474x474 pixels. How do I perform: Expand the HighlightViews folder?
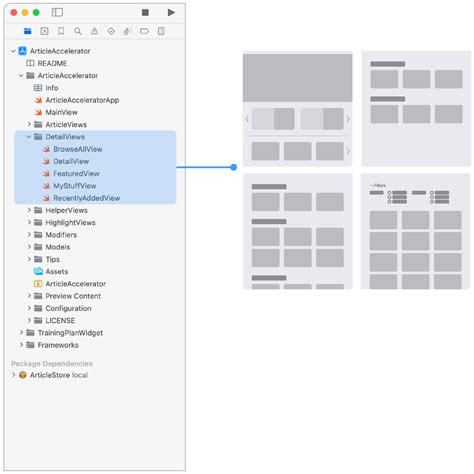(x=29, y=222)
